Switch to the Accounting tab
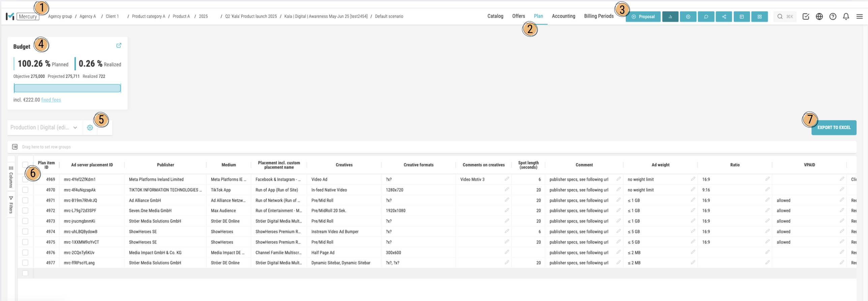Viewport: 868px width, 301px height. (x=563, y=16)
